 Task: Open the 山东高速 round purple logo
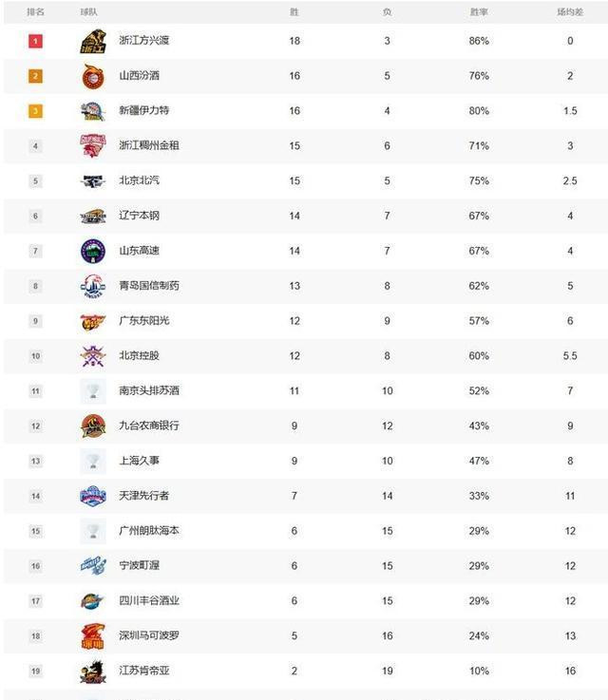click(93, 251)
